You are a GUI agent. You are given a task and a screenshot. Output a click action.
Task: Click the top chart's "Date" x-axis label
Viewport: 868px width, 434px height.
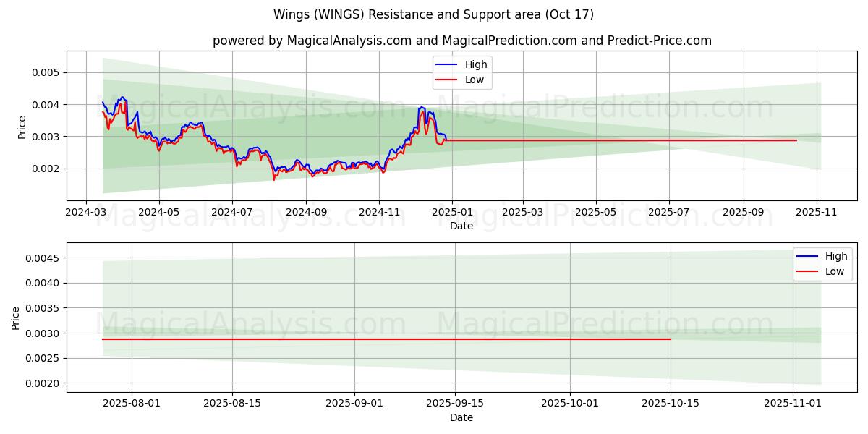(461, 226)
